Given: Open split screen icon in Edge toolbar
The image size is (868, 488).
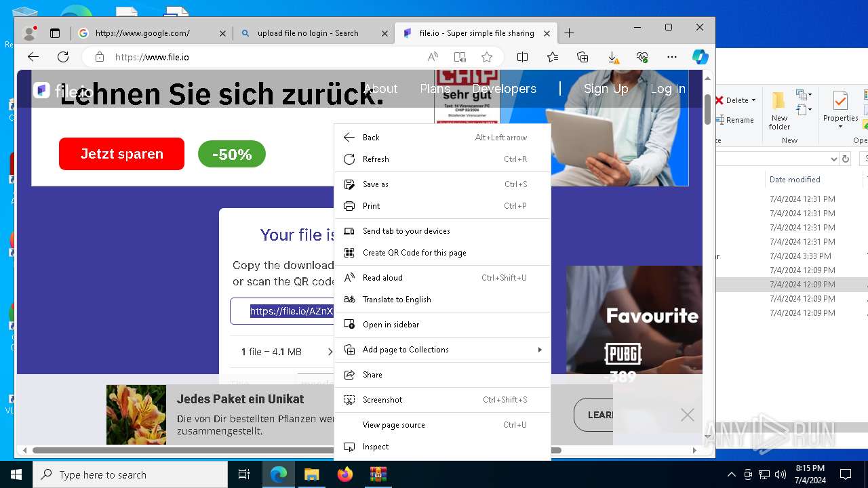Looking at the screenshot, I should click(x=522, y=57).
